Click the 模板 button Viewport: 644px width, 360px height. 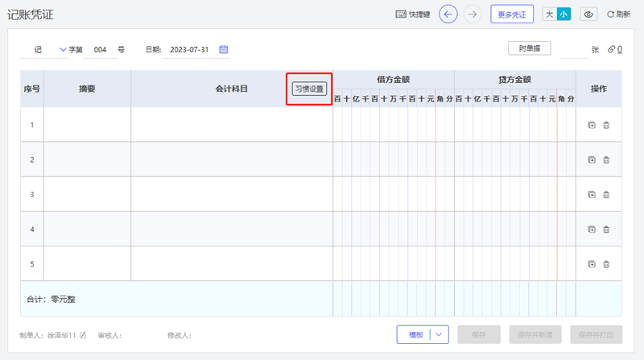point(415,335)
